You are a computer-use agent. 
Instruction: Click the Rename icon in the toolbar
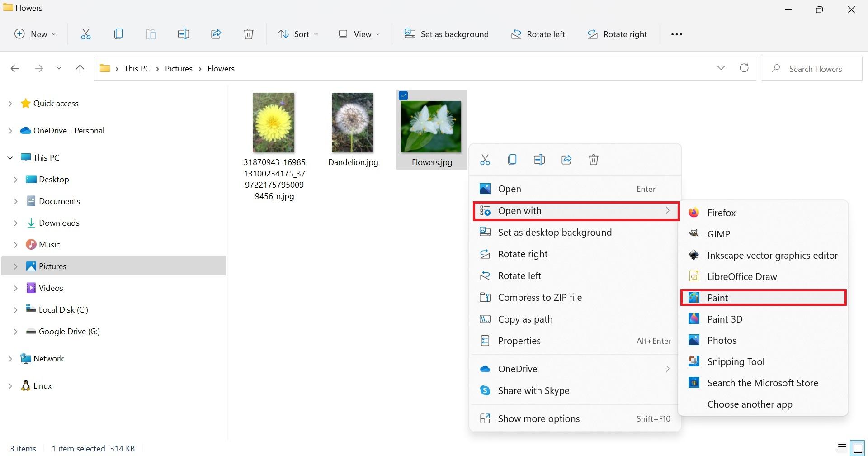coord(184,34)
